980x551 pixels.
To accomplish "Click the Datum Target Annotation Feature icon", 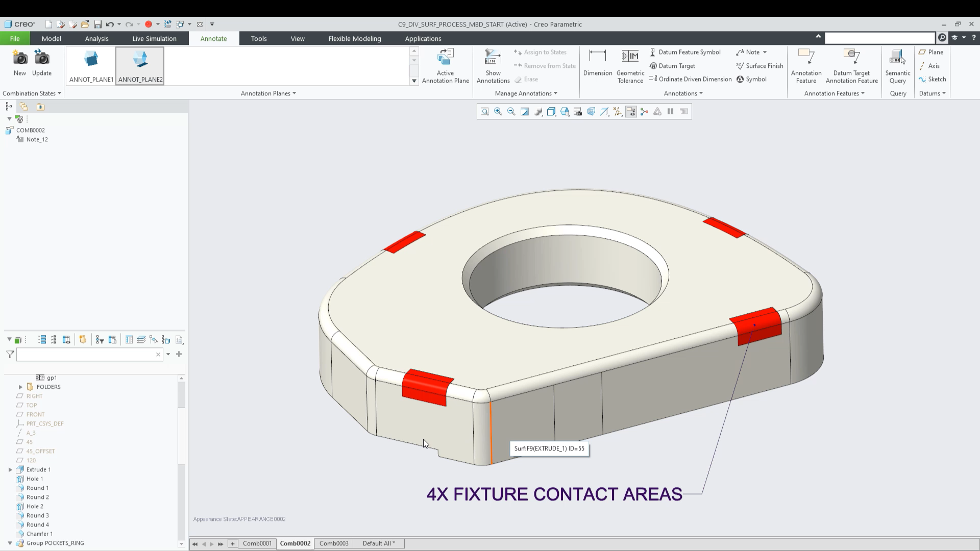I will pos(852,57).
